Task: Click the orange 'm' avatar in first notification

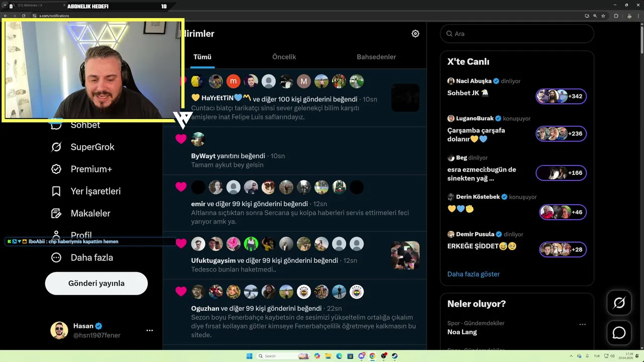Action: pos(233,81)
